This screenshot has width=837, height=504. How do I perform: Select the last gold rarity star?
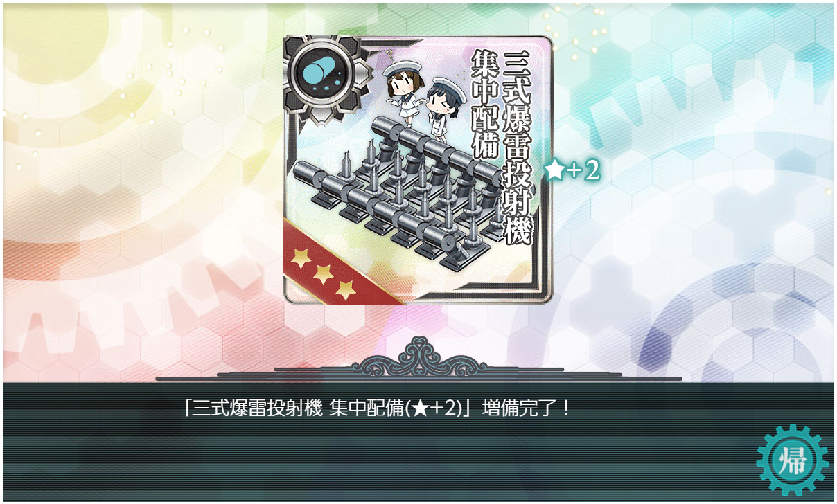pyautogui.click(x=345, y=290)
